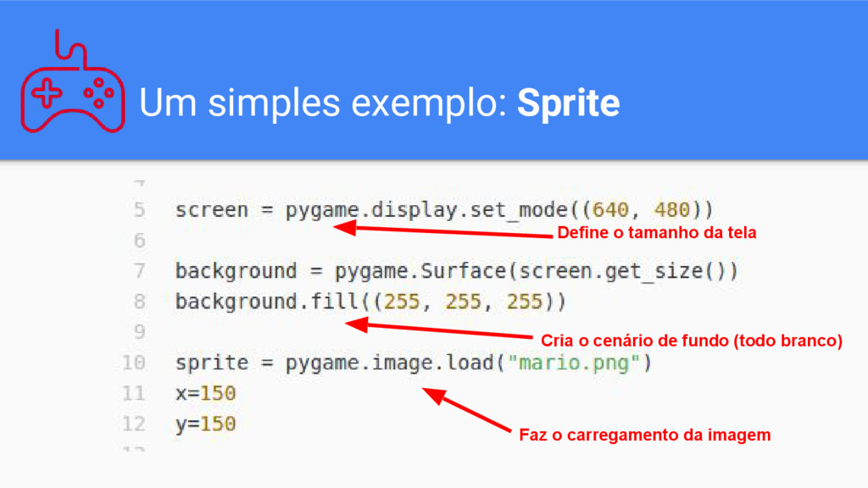Click code line 'background = pygame.Surface(screen.get_size())'
Screen dimensions: 868x488
(x=457, y=271)
